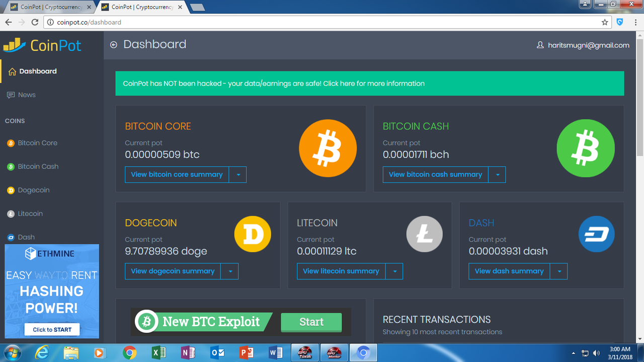Click View dogecoin summary button
644x362 pixels.
pyautogui.click(x=173, y=271)
